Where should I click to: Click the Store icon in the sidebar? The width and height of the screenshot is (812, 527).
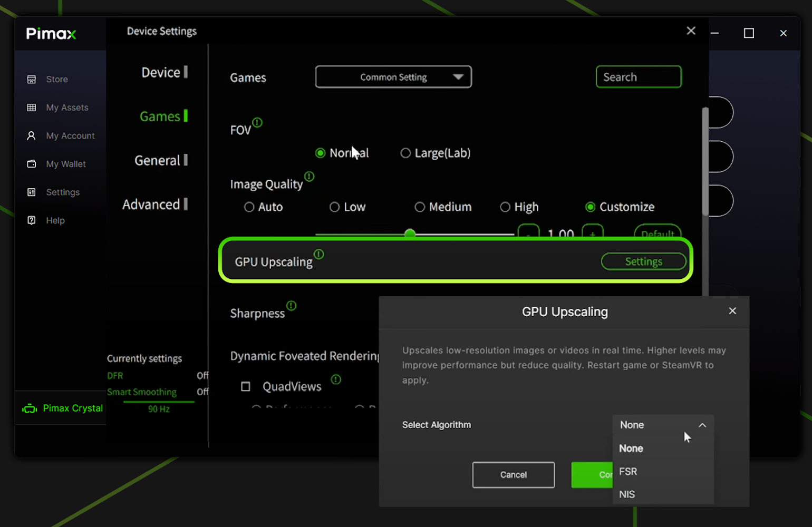pyautogui.click(x=32, y=80)
